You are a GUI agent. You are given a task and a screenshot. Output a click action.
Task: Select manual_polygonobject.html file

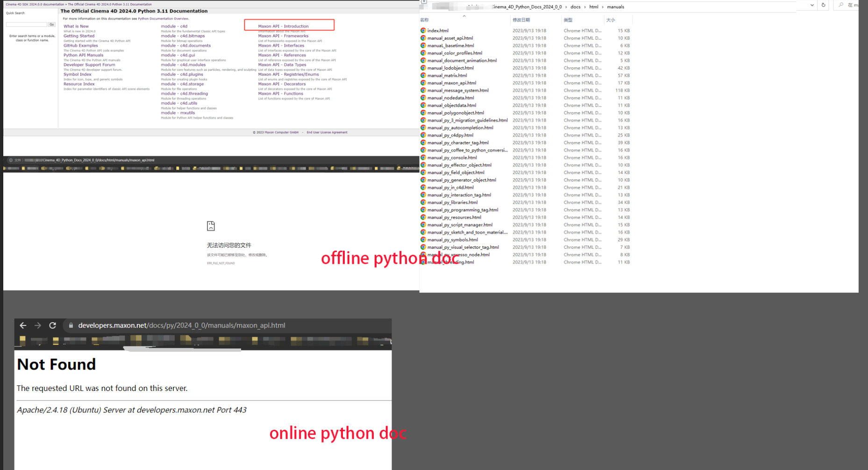click(x=455, y=113)
